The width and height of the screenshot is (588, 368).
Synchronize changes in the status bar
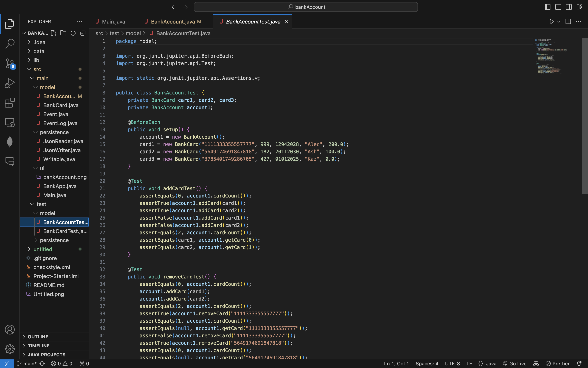click(42, 364)
